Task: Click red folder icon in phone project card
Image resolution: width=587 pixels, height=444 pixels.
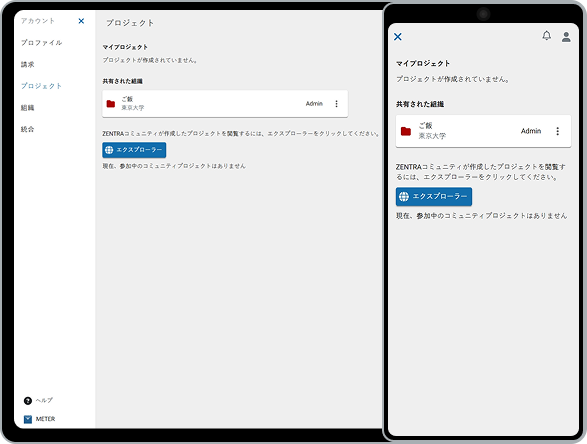Action: click(406, 131)
